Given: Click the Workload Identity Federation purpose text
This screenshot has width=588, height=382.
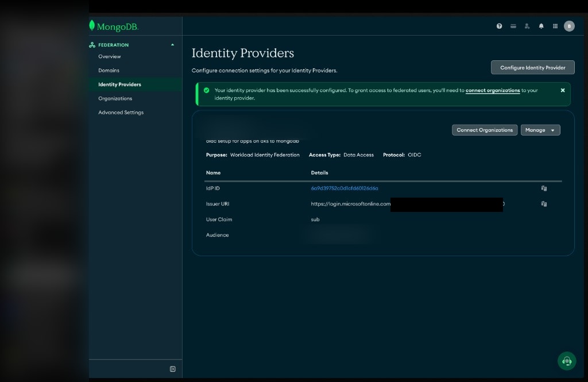Looking at the screenshot, I should point(265,155).
